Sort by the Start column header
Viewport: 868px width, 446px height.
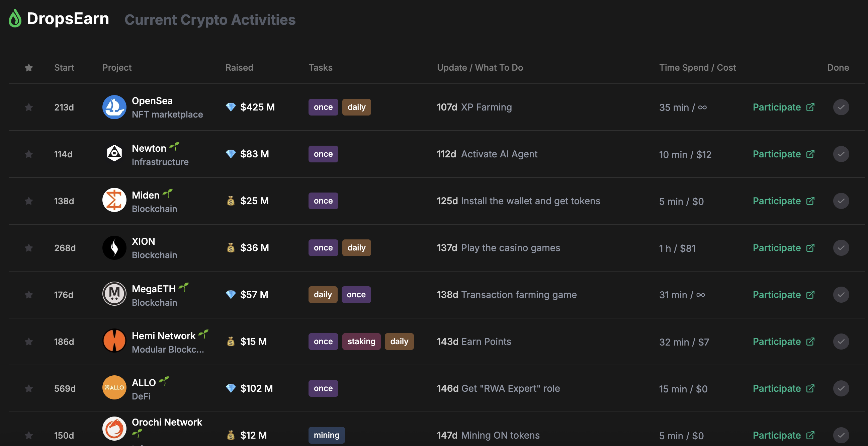[x=64, y=67]
